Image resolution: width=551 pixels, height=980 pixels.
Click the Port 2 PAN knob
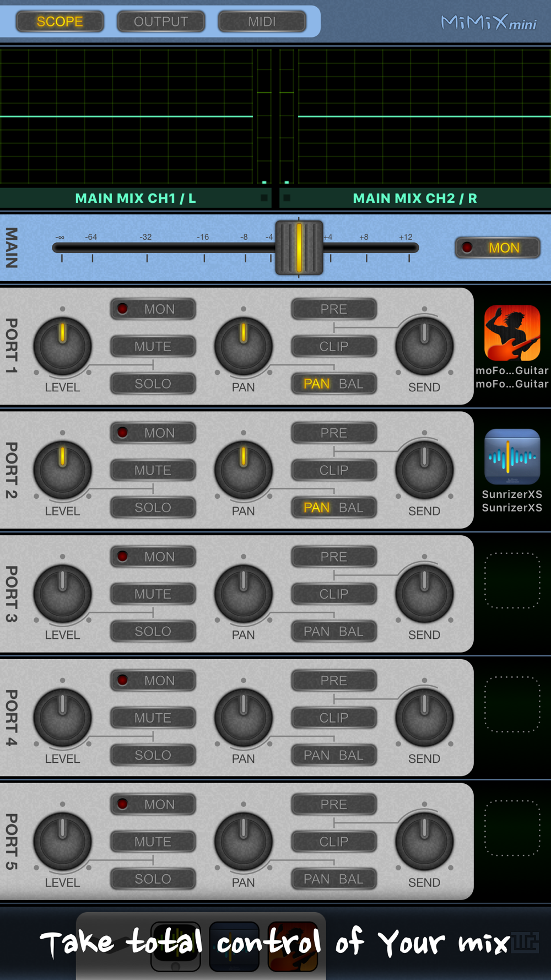[243, 471]
